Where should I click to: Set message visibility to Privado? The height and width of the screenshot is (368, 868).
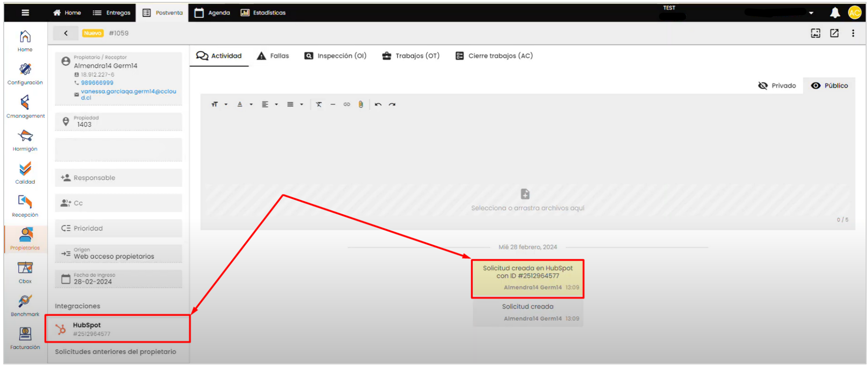(777, 85)
